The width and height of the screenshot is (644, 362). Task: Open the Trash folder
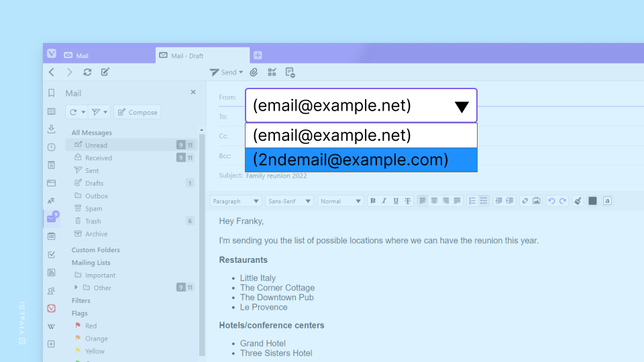tap(131, 221)
